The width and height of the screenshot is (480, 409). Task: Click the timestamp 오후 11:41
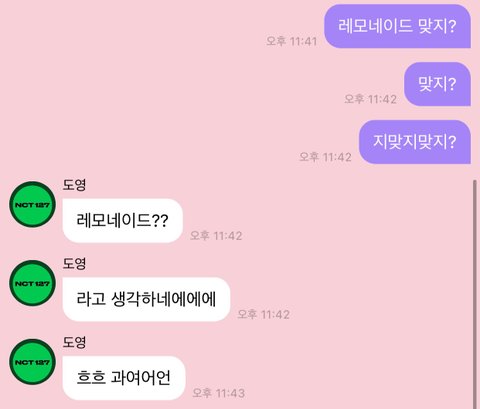[291, 41]
